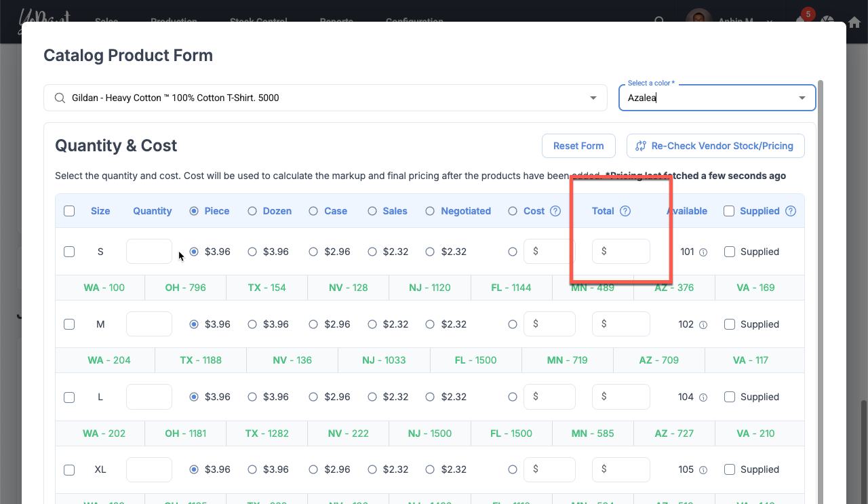This screenshot has height=504, width=868.
Task: Select the Dozen radio in the header row
Action: coord(252,211)
